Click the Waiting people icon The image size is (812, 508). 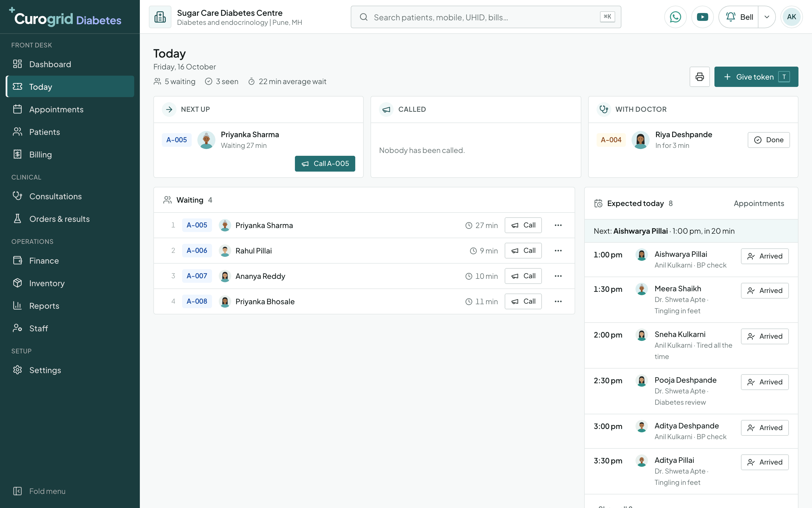click(x=167, y=200)
